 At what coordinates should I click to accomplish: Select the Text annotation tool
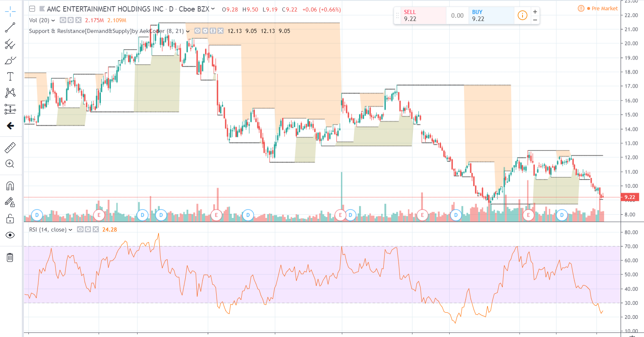click(x=10, y=77)
